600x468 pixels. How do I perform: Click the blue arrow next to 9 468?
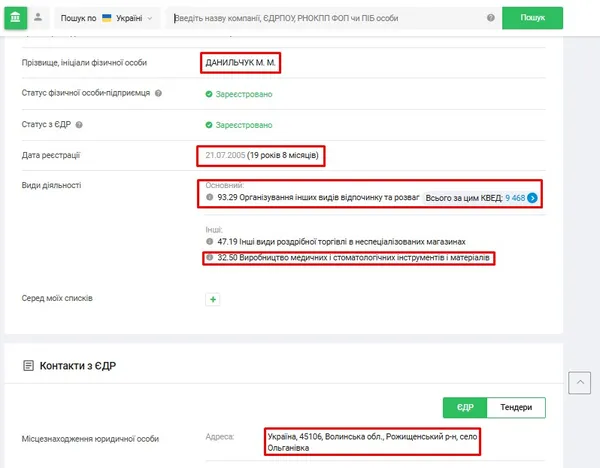(x=532, y=198)
